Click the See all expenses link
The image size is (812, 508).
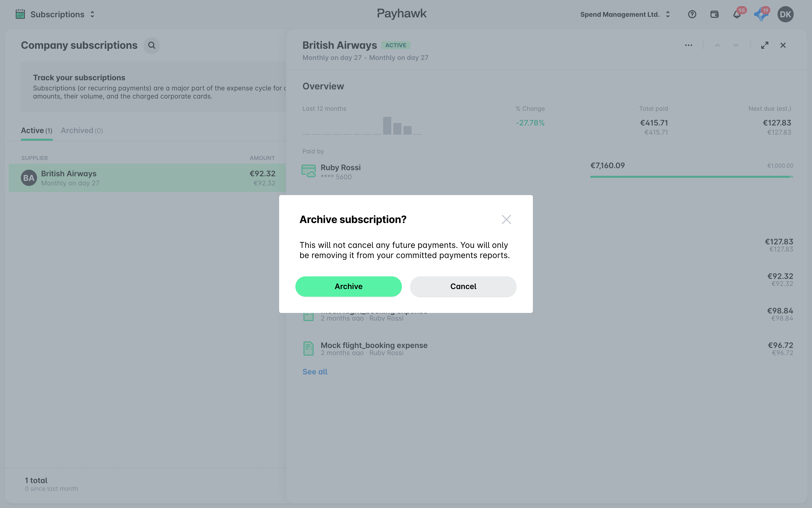click(315, 372)
